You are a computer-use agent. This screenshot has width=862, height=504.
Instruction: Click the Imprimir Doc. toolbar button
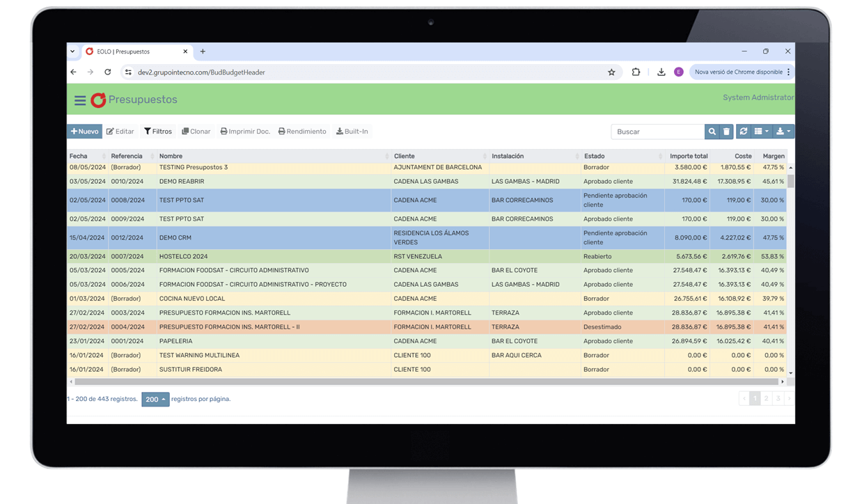coord(245,132)
